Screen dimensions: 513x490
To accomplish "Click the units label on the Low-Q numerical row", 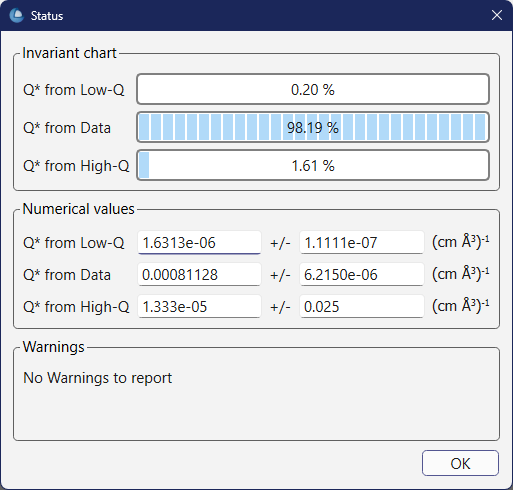I will click(460, 242).
